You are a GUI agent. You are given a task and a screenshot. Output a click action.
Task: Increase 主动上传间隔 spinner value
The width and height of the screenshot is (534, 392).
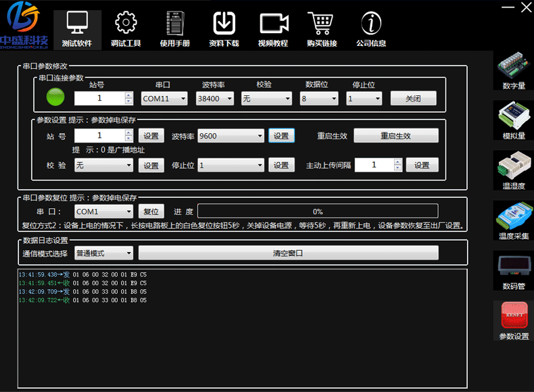(x=397, y=162)
